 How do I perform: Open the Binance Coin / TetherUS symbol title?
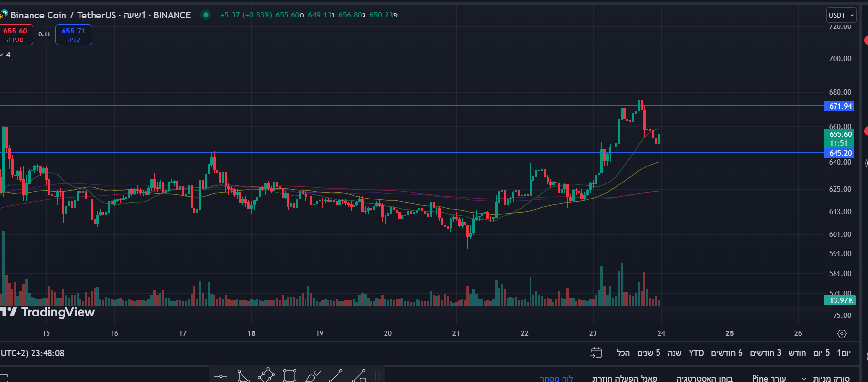coord(100,15)
